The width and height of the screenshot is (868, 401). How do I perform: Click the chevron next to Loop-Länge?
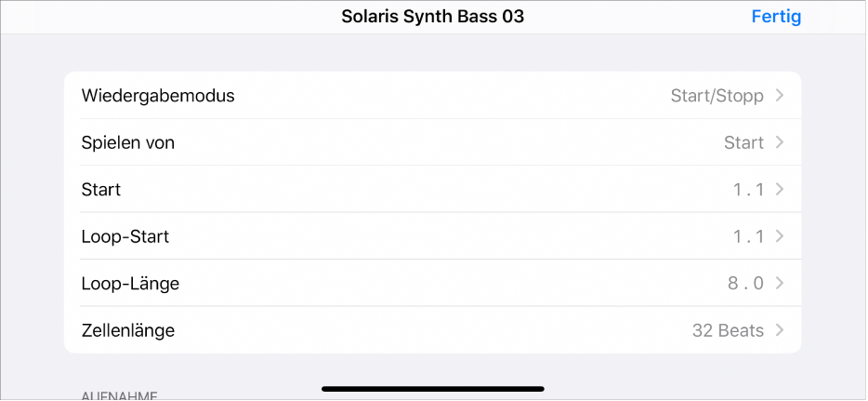point(780,283)
